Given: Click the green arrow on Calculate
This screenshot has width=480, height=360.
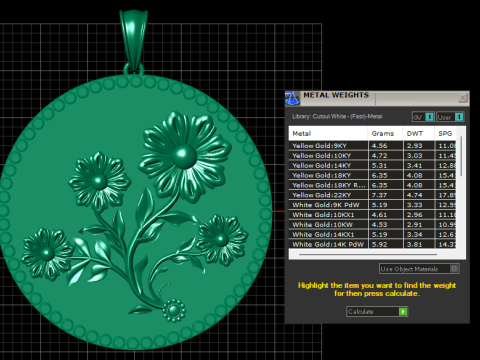Looking at the screenshot, I should pyautogui.click(x=403, y=312).
